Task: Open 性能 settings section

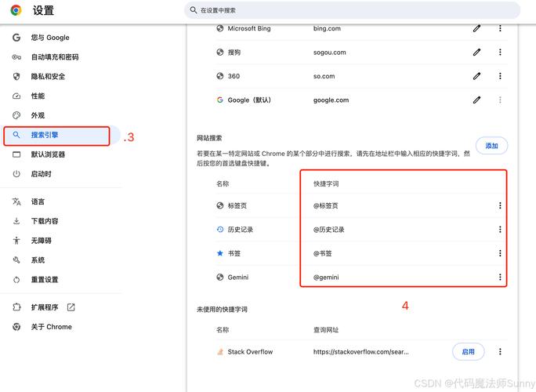Action: pos(38,96)
